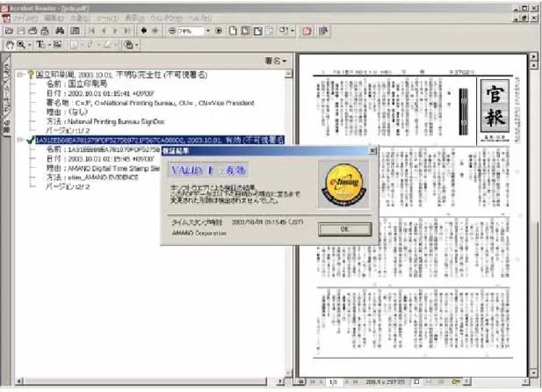This screenshot has width=542, height=392.
Task: Go to previous page arrow
Action: coord(104,31)
